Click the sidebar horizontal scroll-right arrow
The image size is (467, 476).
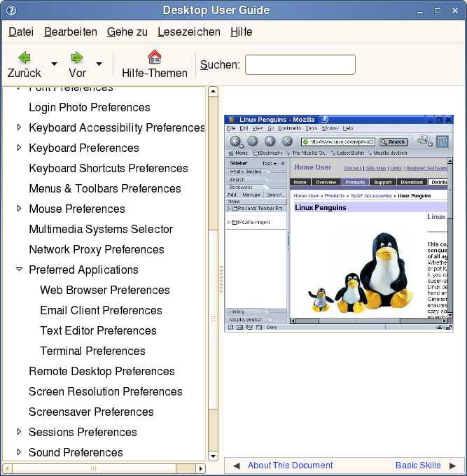click(200, 468)
